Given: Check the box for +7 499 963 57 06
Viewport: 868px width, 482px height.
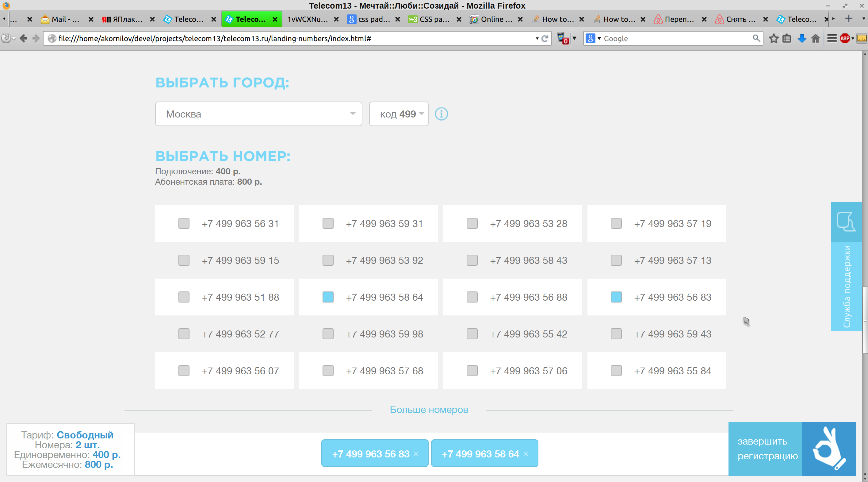Looking at the screenshot, I should (x=472, y=371).
